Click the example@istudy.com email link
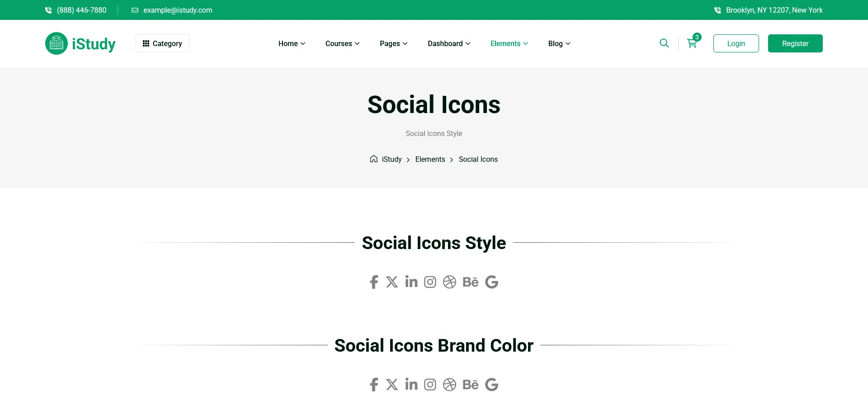Image resolution: width=868 pixels, height=419 pixels. (x=178, y=10)
